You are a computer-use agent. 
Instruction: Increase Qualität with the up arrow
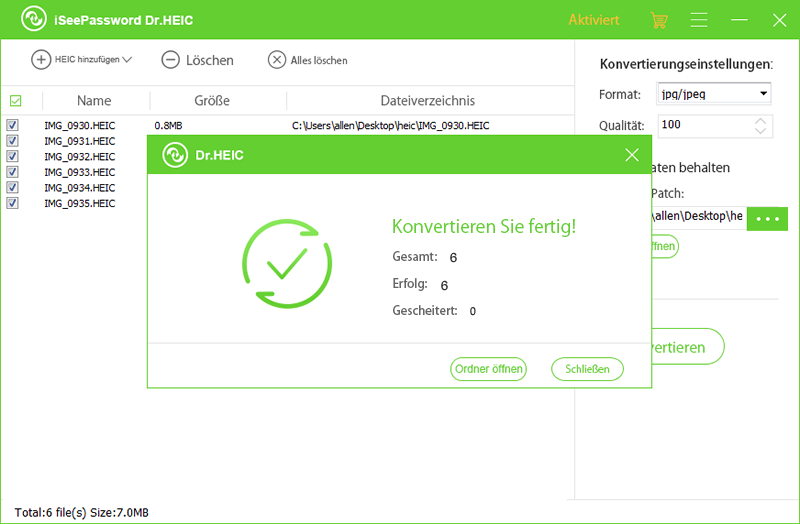click(x=760, y=121)
